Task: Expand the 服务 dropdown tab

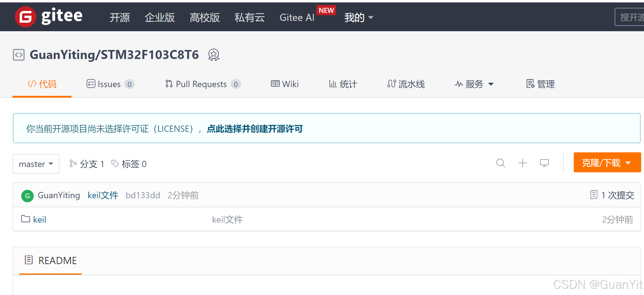Action: click(474, 84)
